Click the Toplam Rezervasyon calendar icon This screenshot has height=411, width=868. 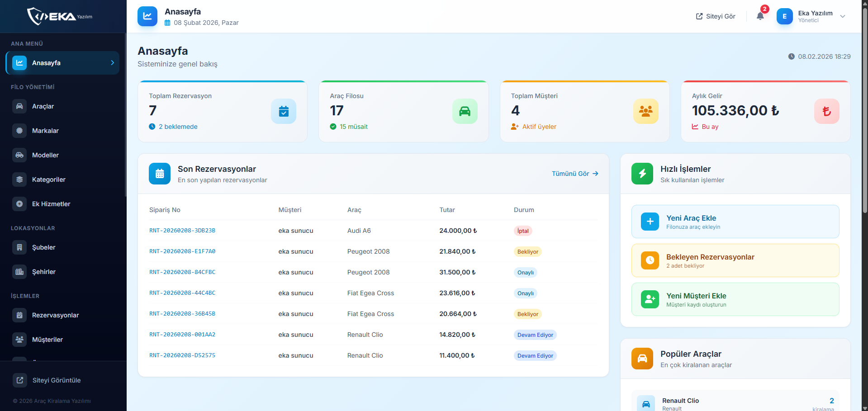(284, 111)
